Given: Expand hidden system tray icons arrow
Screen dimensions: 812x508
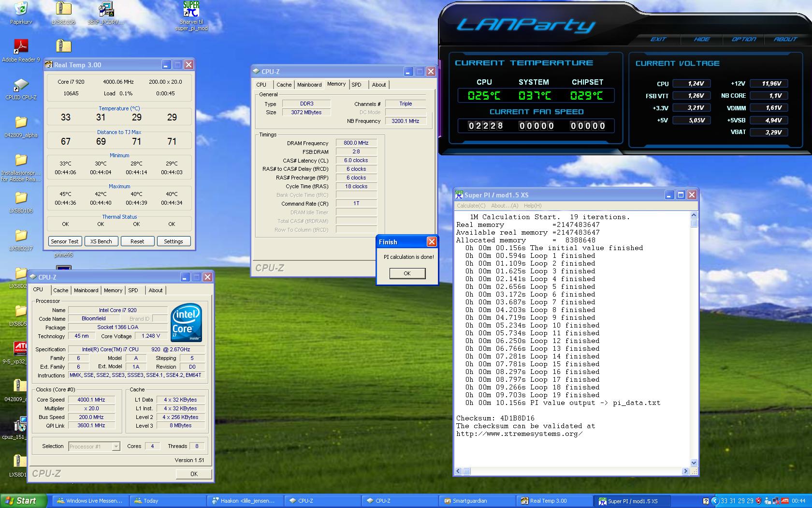Looking at the screenshot, I should (x=715, y=501).
